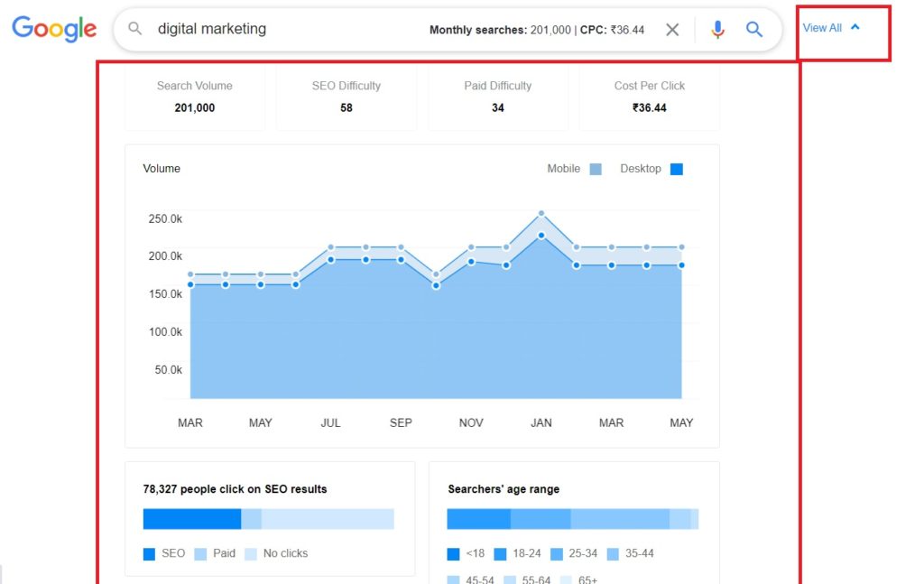Viewport: 924px width, 584px height.
Task: Click Monthly searches 201,000 text
Action: tap(500, 30)
